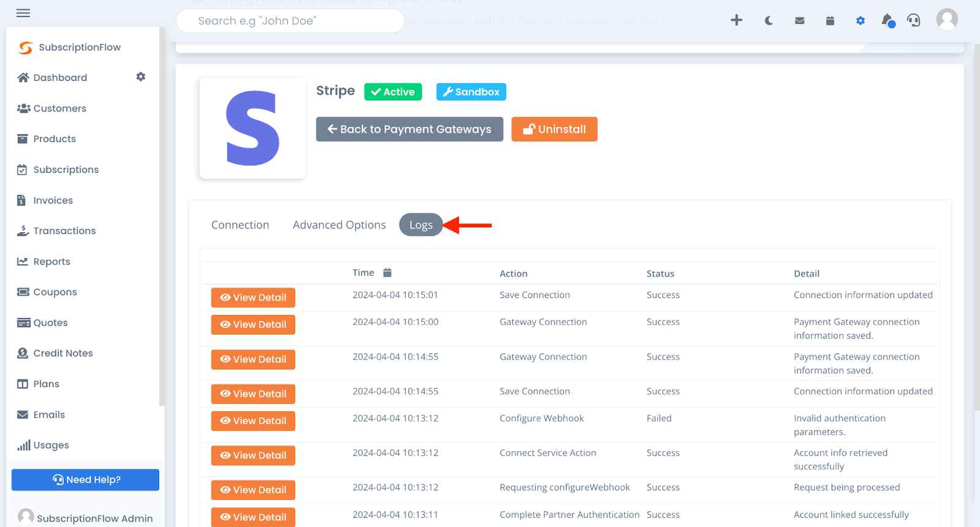View Detail for 10:14:55 Save Connection
Screen dimensions: 980x527
253,394
